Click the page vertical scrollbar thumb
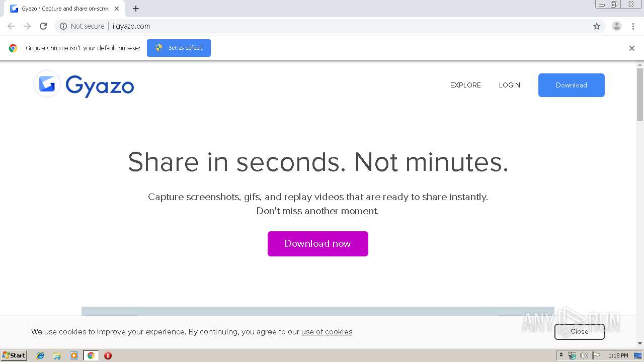The width and height of the screenshot is (644, 362). pos(640,95)
